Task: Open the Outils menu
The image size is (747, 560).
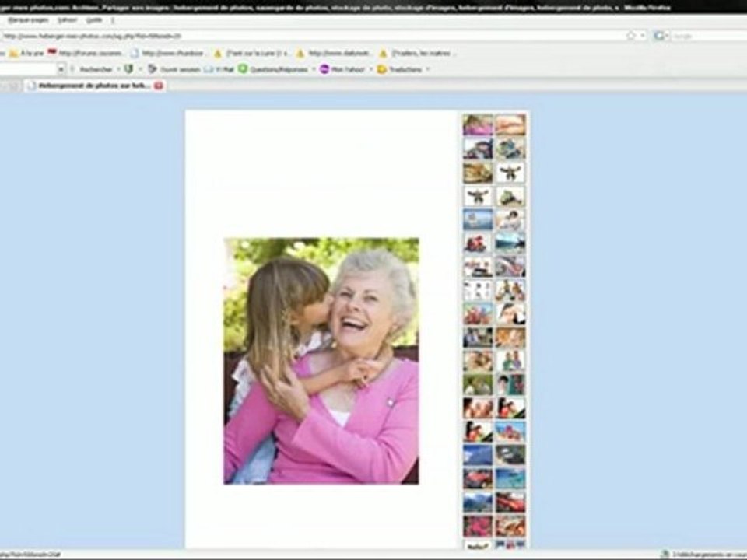Action: click(94, 20)
